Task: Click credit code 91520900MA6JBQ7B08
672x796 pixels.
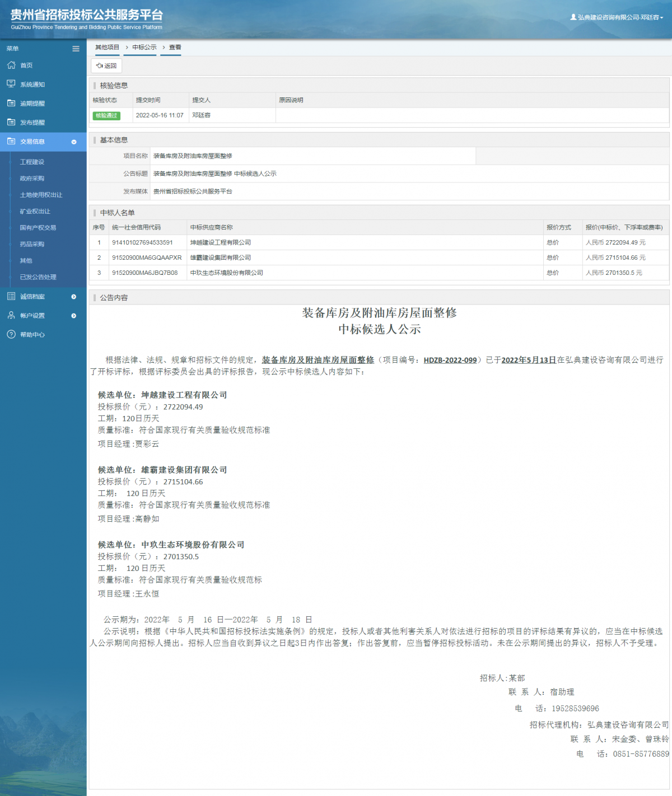Action: pyautogui.click(x=145, y=273)
